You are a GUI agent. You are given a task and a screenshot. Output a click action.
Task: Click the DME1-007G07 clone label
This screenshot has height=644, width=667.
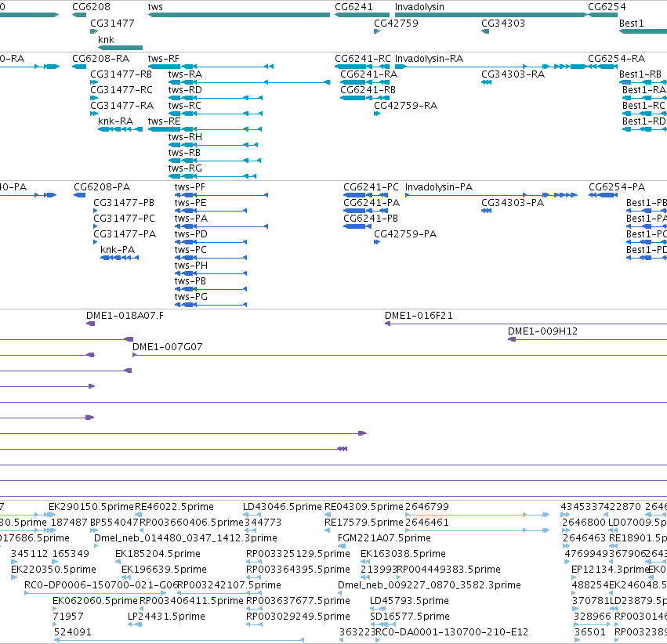click(168, 347)
